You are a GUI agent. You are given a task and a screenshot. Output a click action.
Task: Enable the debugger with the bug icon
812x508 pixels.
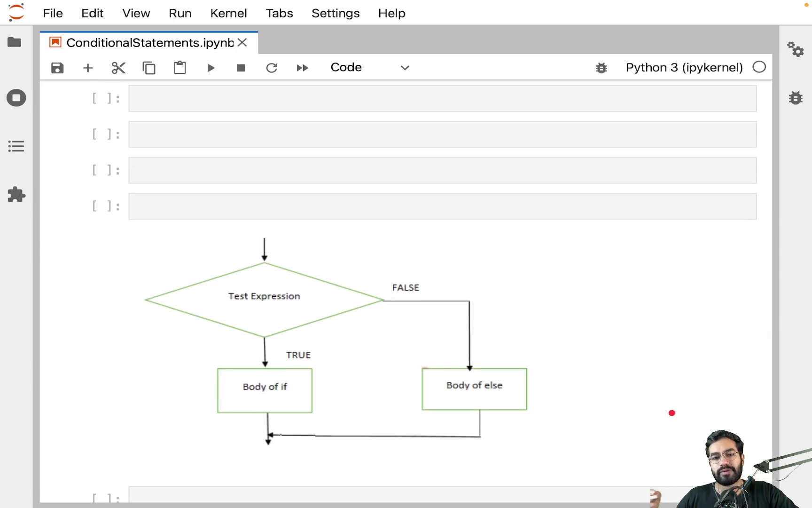601,68
